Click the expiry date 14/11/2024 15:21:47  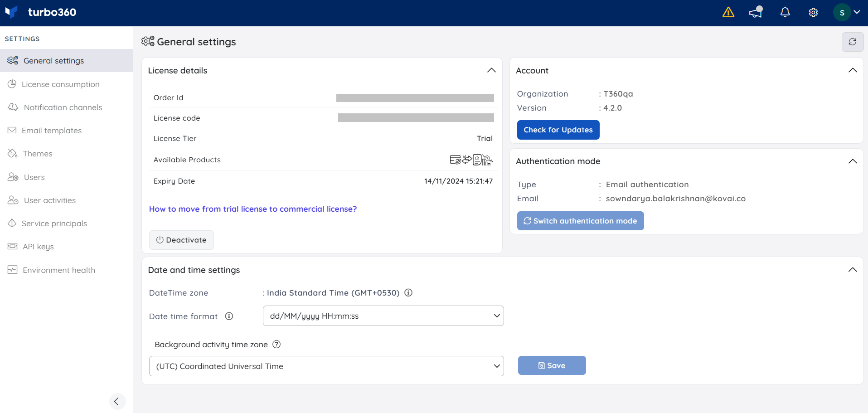[458, 181]
